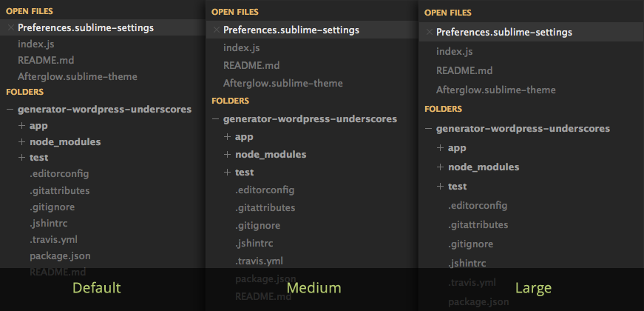Viewport: 644px width, 311px height.
Task: Select node_modules folder label in Large panel
Action: point(484,167)
